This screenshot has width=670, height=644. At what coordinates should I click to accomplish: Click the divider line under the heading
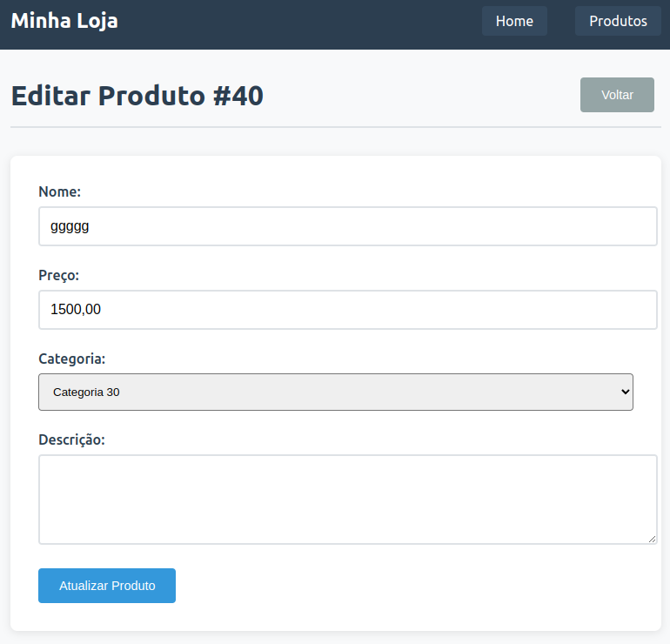click(335, 127)
